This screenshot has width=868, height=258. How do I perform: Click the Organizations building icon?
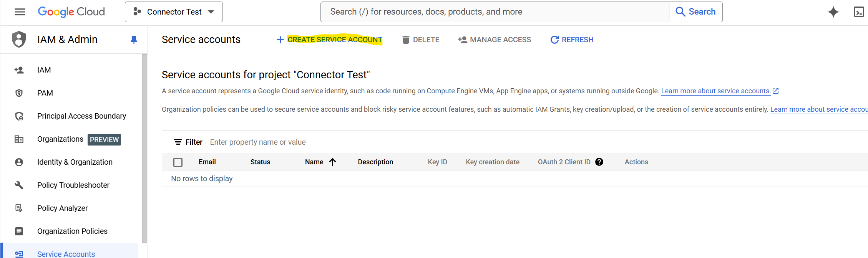pos(19,139)
